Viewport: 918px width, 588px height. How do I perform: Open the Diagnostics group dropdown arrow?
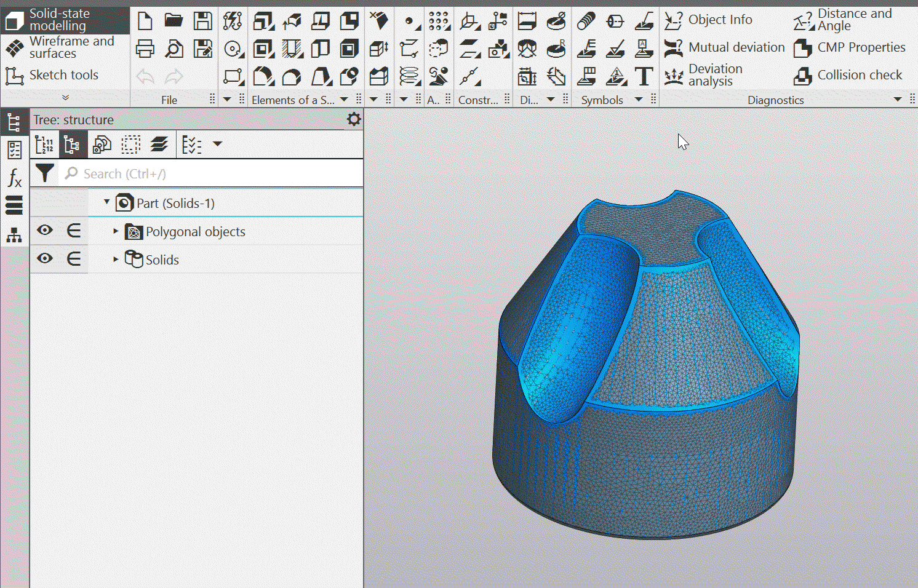point(898,100)
